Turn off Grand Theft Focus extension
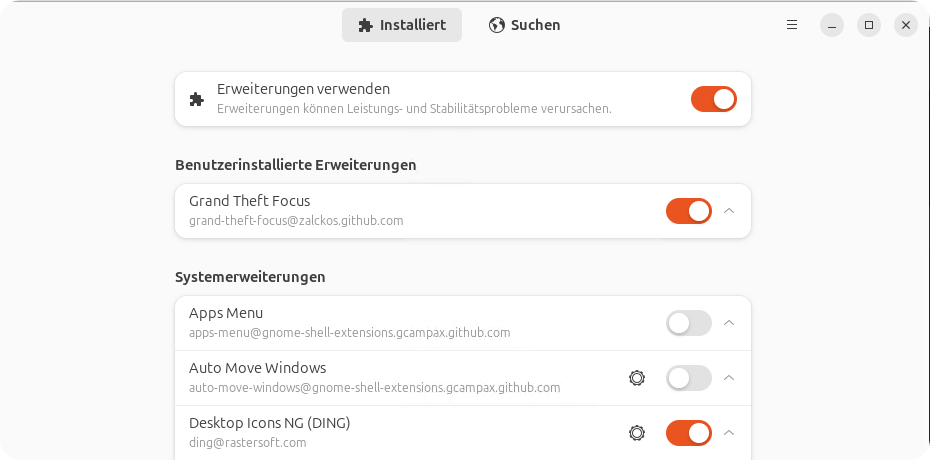This screenshot has width=930, height=460. click(x=689, y=211)
